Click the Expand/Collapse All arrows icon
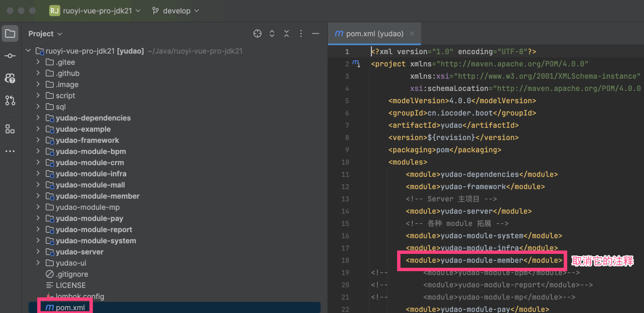Viewport: 644px width, 313px height. [272, 33]
